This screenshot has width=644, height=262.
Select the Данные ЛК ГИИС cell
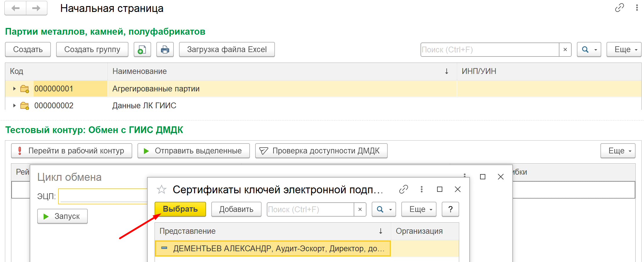pos(282,106)
